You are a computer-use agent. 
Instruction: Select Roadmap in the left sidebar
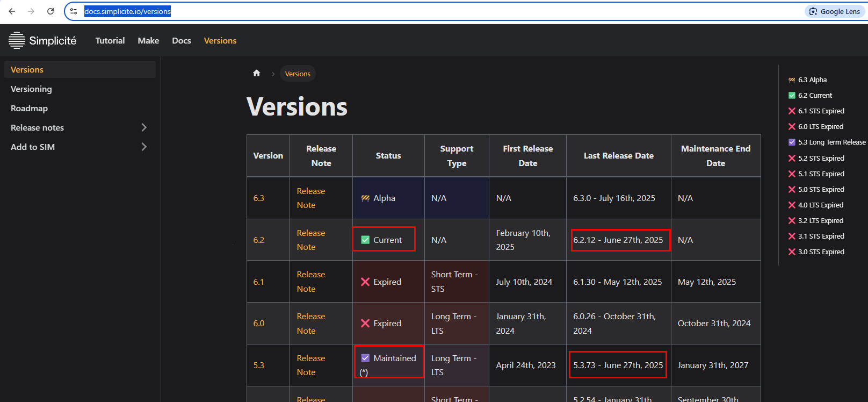tap(80, 108)
